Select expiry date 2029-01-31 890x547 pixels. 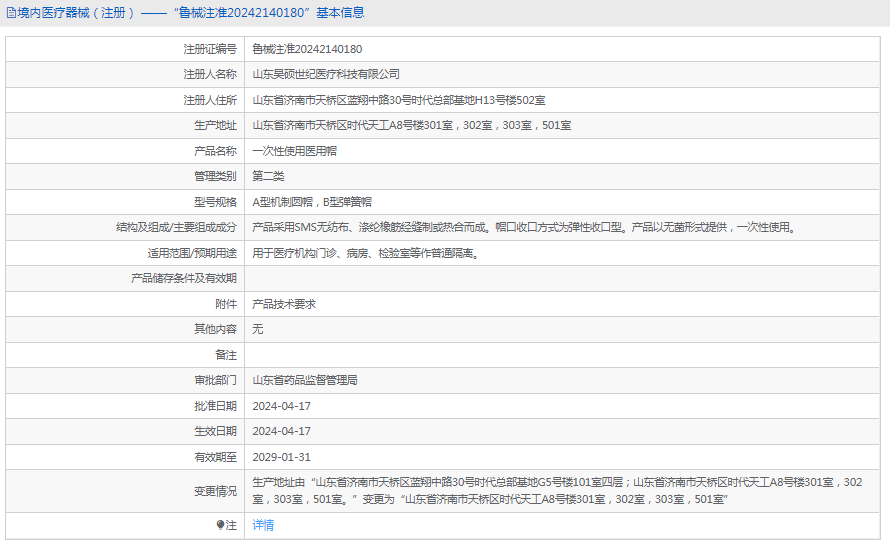point(282,457)
